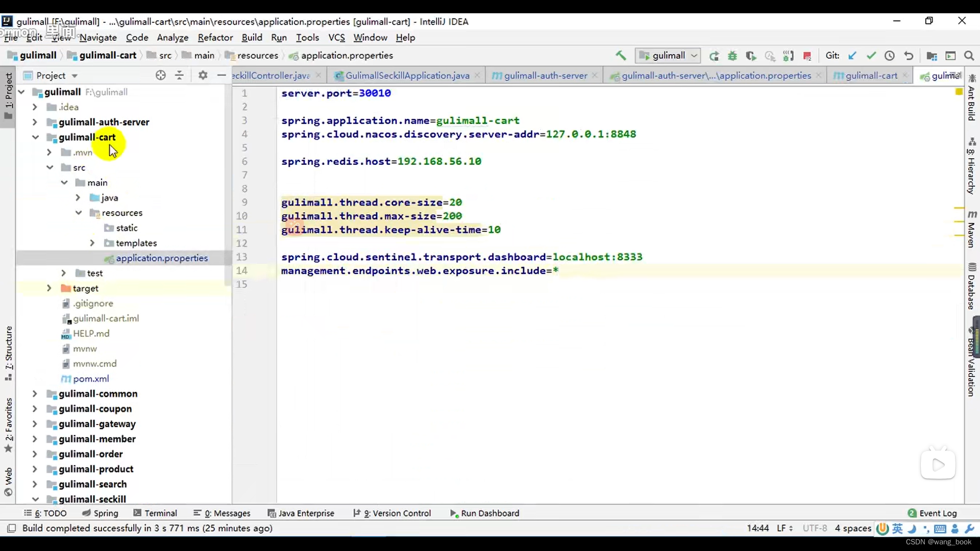
Task: Open the Terminal tool window
Action: tap(155, 513)
